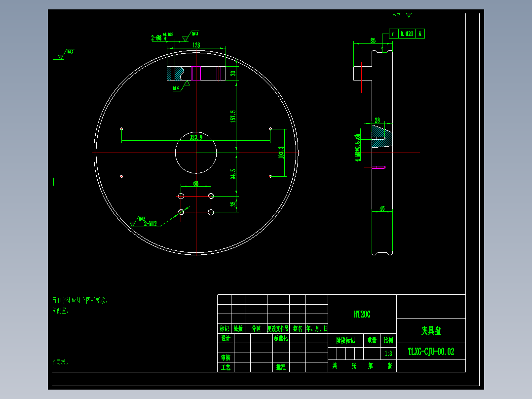Click the 更改文件号 header cell
The width and height of the screenshot is (532, 399).
(x=278, y=328)
